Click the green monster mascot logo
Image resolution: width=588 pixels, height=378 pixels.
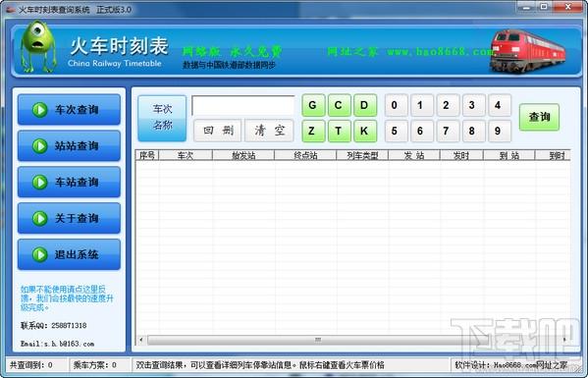click(38, 46)
